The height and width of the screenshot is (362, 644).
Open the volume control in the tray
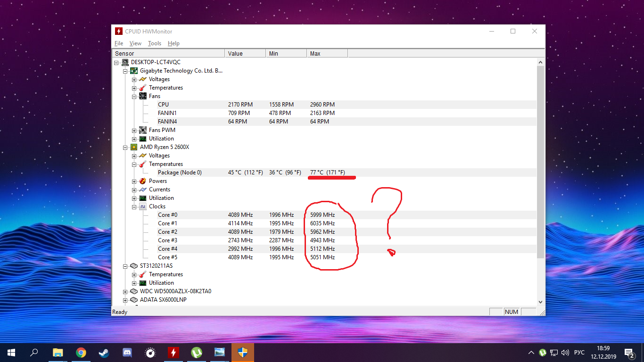[565, 353]
